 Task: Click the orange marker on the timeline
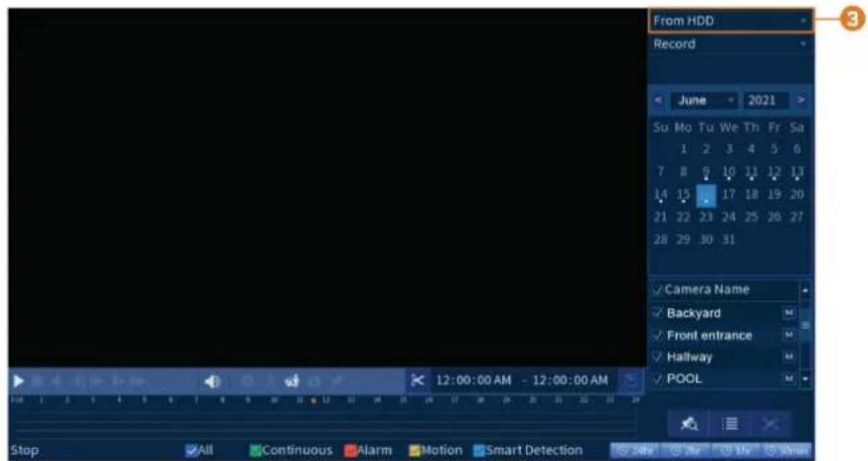tap(313, 400)
